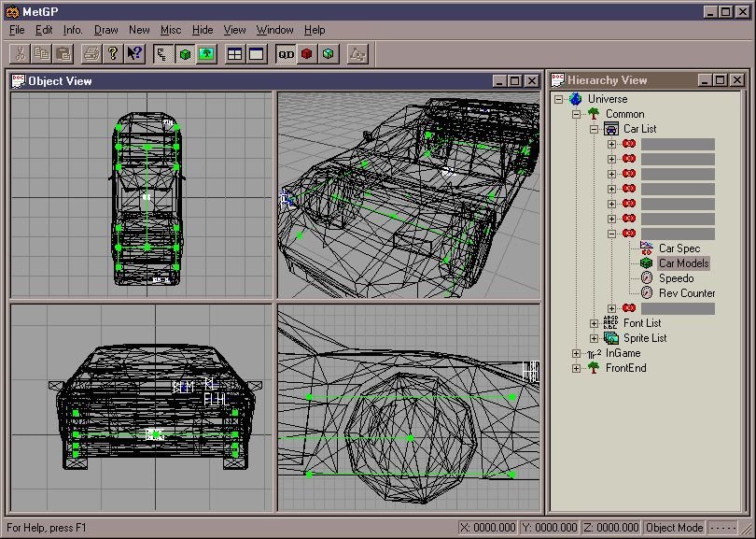The height and width of the screenshot is (539, 756).
Task: Click the Font List ABCD icon
Action: tap(611, 323)
